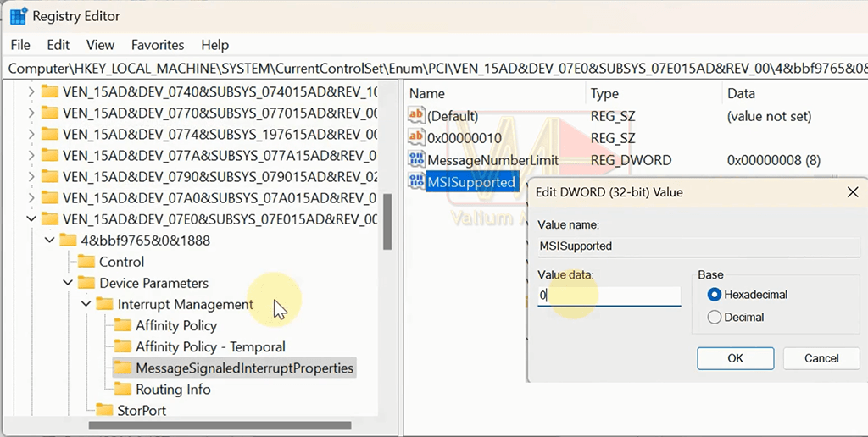
Task: Open the Favorites menu
Action: (158, 45)
